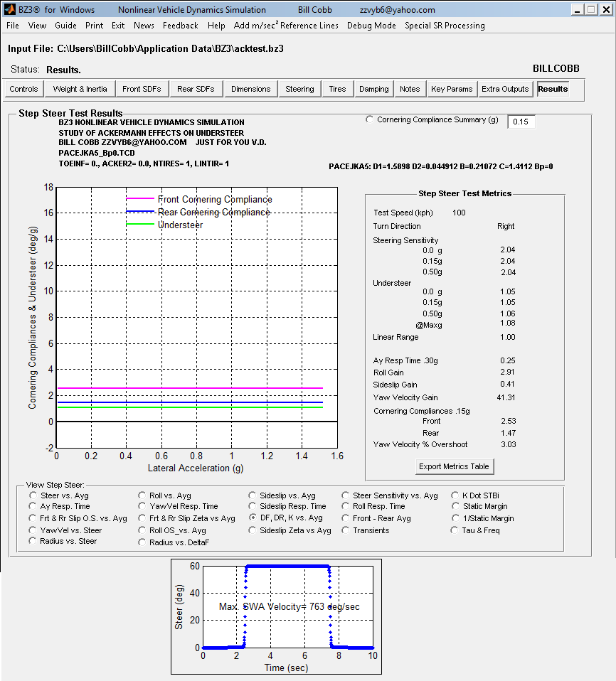
Task: Click the Yaw Velocity Gain value 41.31
Action: coord(506,397)
